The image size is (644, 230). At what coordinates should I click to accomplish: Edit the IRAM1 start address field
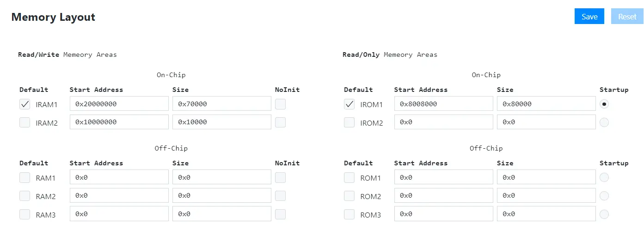pyautogui.click(x=119, y=104)
